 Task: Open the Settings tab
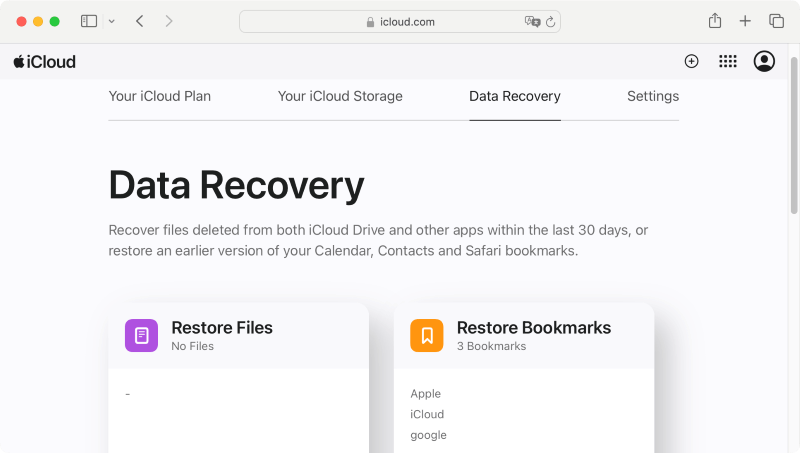pyautogui.click(x=653, y=96)
